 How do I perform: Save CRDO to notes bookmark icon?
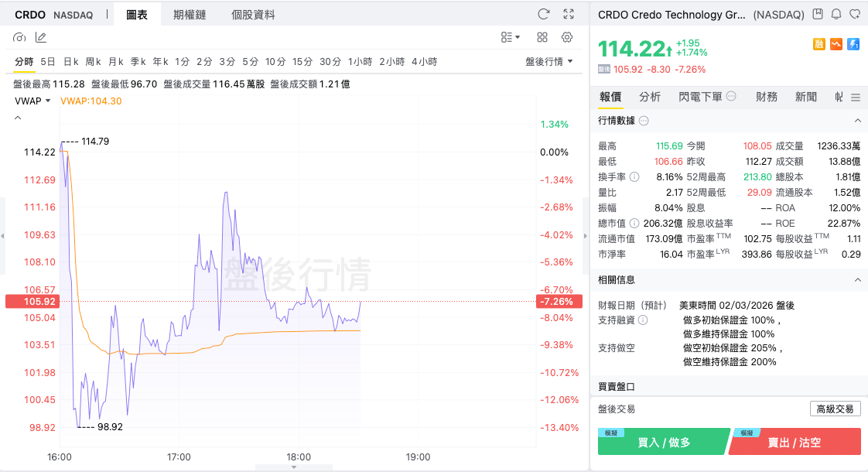click(x=818, y=15)
